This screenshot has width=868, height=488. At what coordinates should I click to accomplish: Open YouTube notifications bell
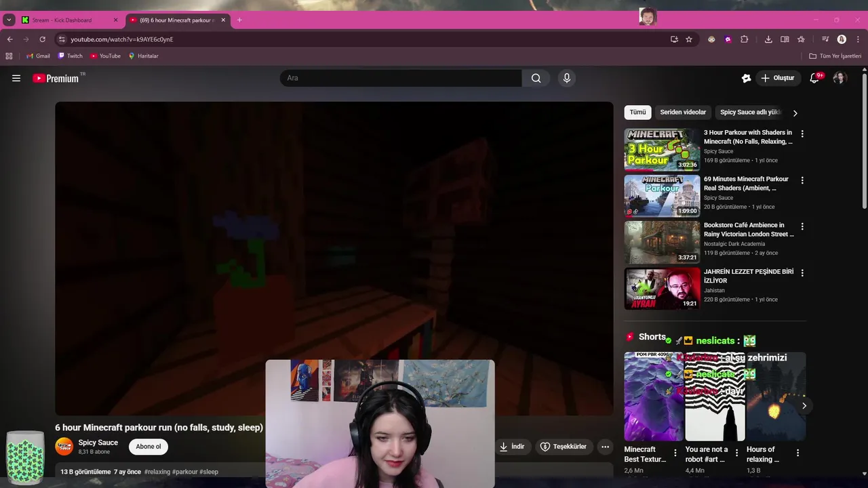[814, 78]
